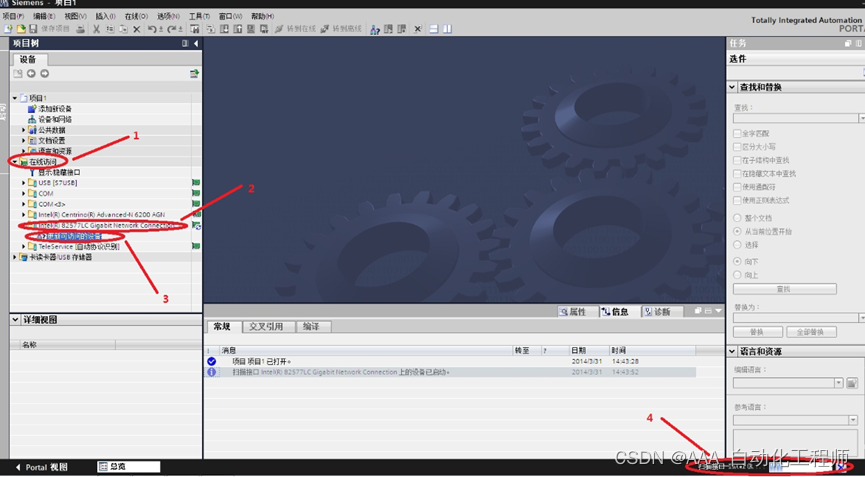Click the accessible devices icon with question mark
865x477 pixels.
(375, 29)
